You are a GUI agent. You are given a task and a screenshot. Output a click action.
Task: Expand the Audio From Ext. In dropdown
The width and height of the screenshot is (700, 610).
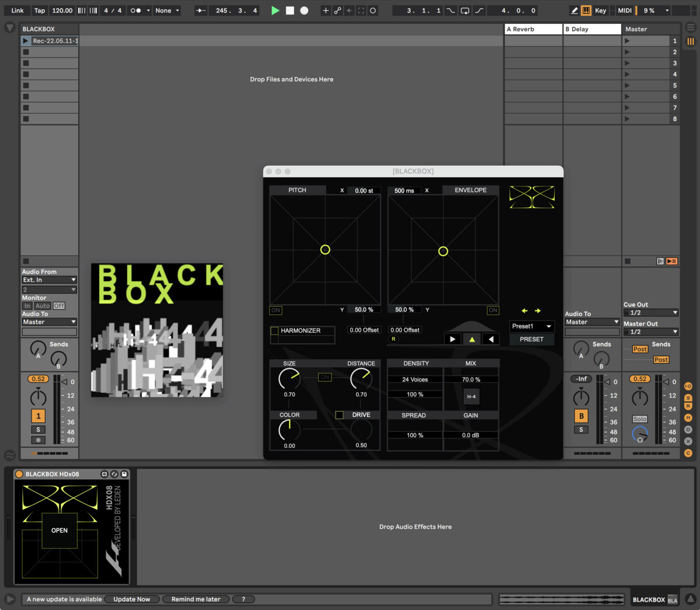coord(49,280)
